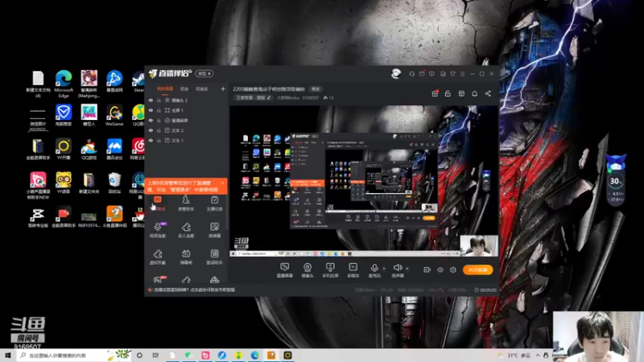Add a camera source

[308, 270]
